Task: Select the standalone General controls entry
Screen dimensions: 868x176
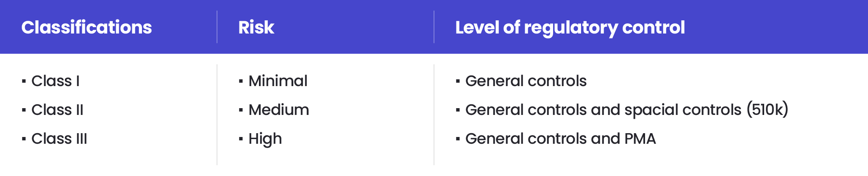Action: tap(526, 81)
